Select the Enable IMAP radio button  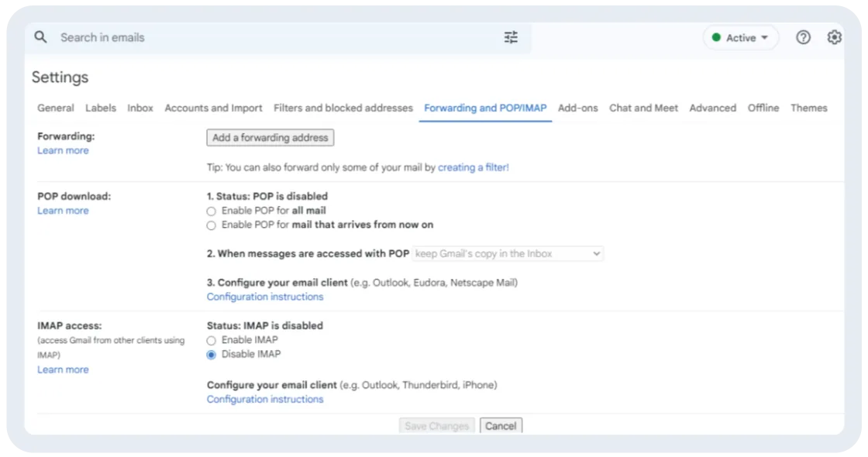(211, 340)
